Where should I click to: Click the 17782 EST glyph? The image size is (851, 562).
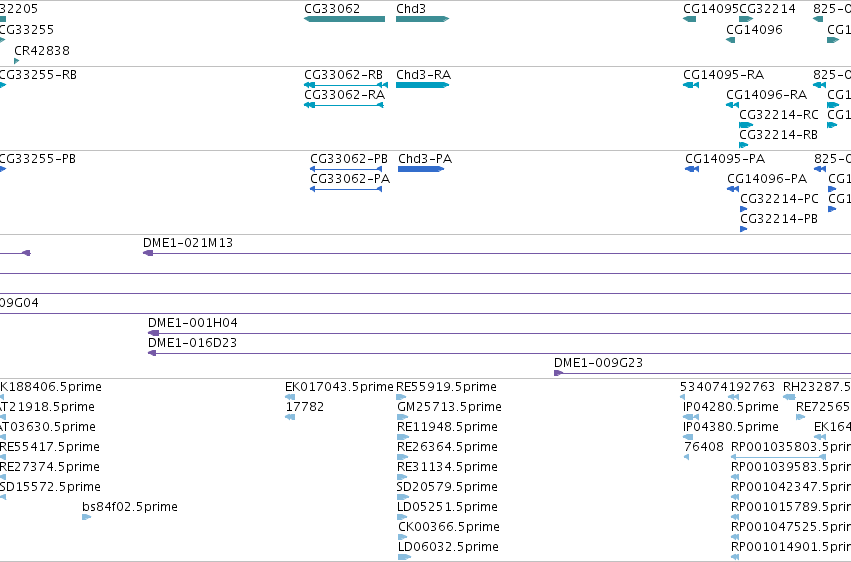click(290, 417)
